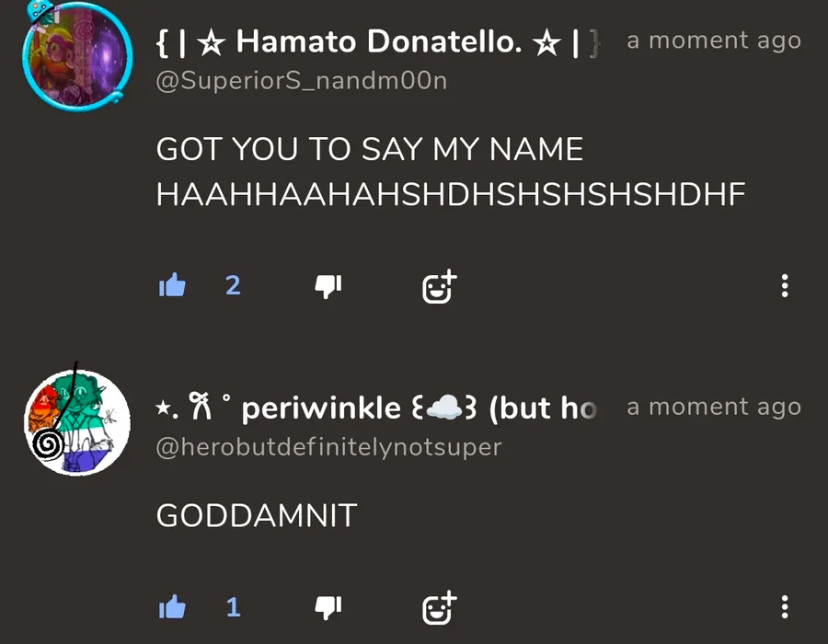The width and height of the screenshot is (828, 644).
Task: Select the GODDAMNIT comment text
Action: click(x=257, y=515)
